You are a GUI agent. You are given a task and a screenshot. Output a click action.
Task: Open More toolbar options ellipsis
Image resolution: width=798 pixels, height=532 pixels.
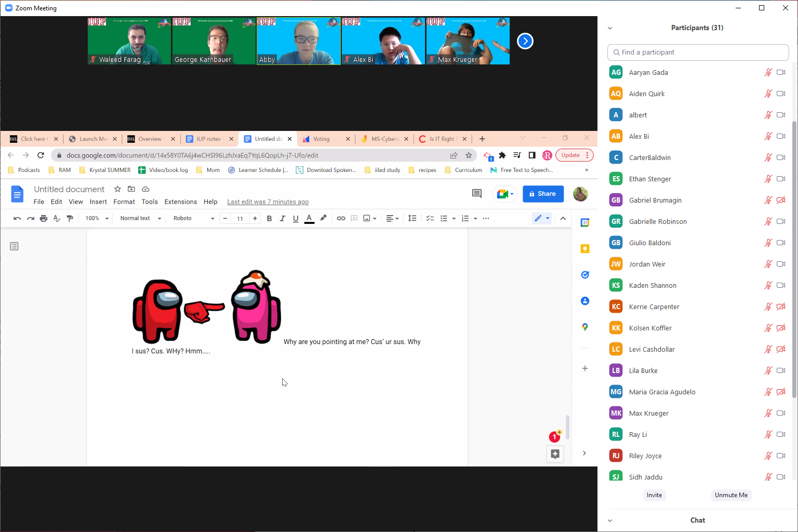click(486, 219)
